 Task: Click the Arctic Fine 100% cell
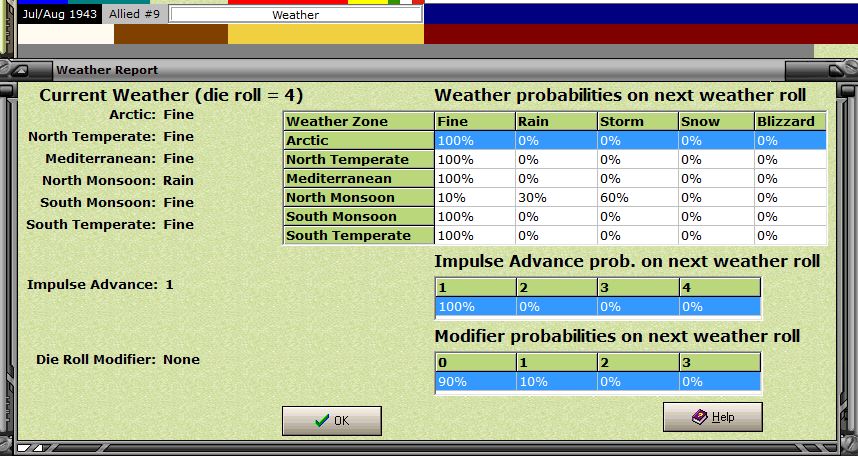tap(475, 141)
